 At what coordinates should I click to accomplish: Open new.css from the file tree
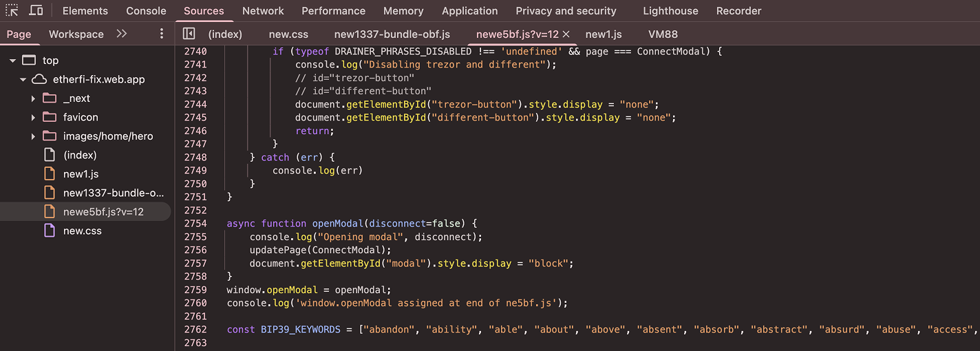tap(82, 231)
